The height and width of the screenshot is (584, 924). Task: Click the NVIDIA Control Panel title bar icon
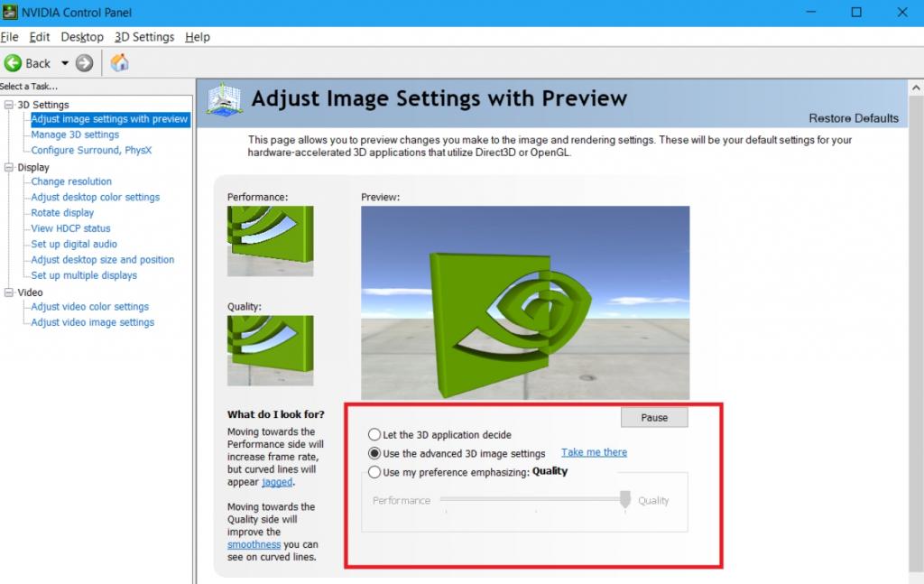tap(9, 12)
